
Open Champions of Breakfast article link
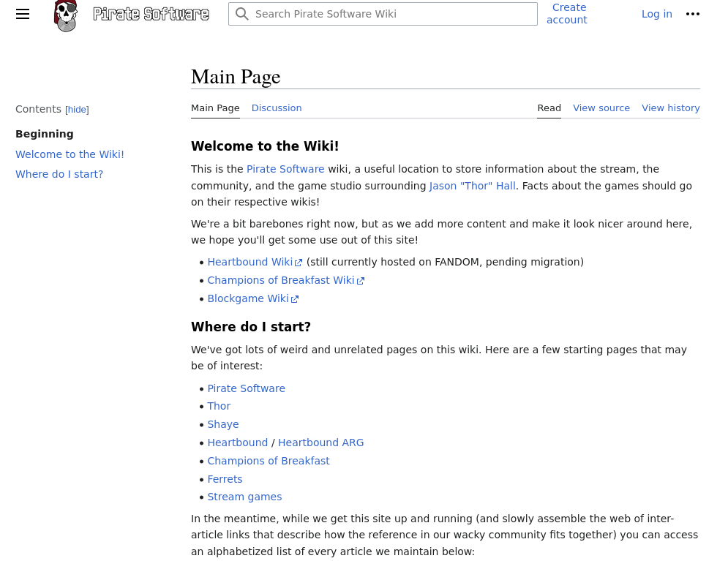tap(269, 462)
